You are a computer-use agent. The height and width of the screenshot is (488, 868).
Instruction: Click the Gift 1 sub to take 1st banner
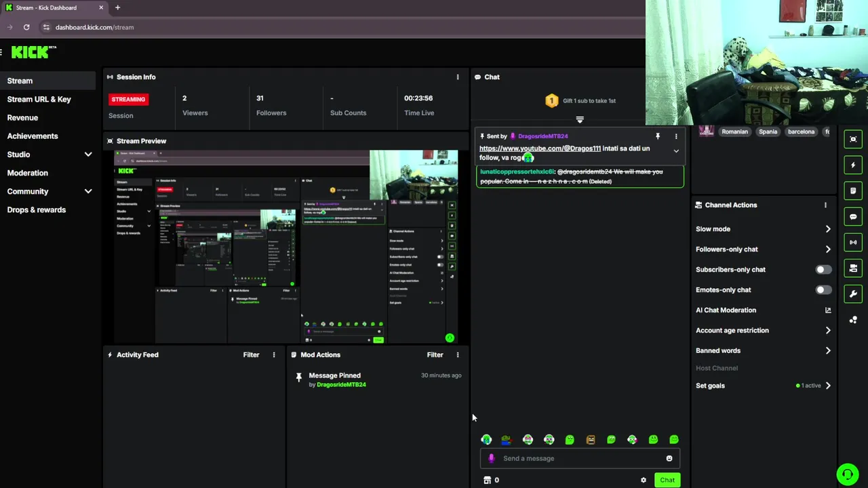click(x=580, y=100)
